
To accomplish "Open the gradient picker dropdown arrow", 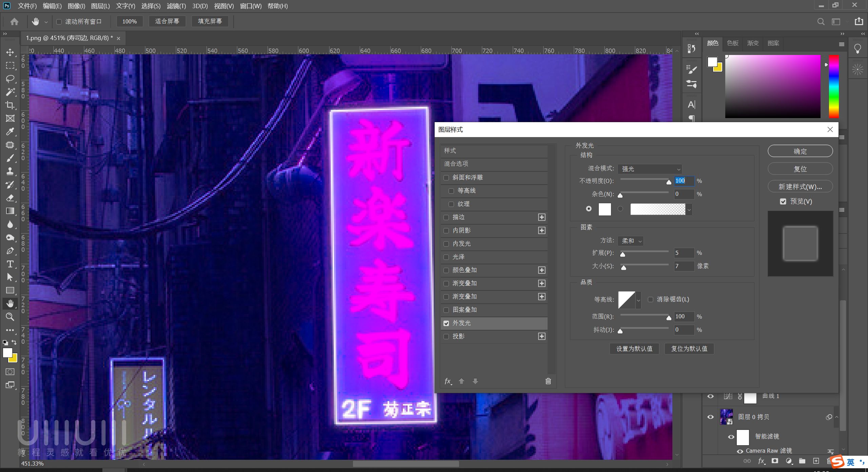I will [689, 210].
